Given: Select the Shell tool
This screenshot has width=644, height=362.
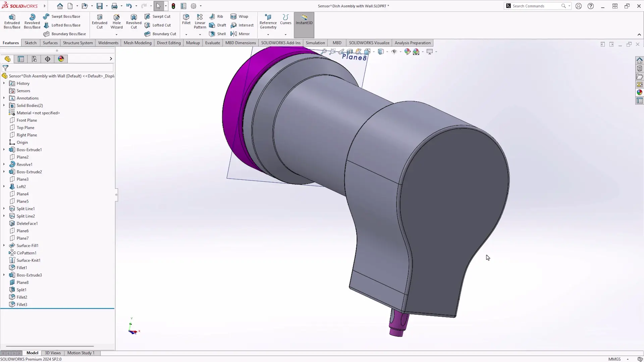Looking at the screenshot, I should pos(217,34).
